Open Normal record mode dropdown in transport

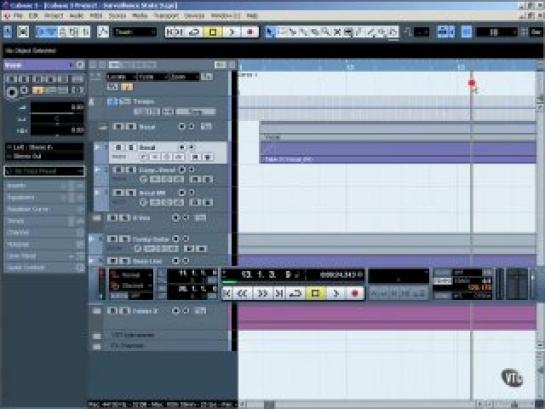[x=131, y=275]
